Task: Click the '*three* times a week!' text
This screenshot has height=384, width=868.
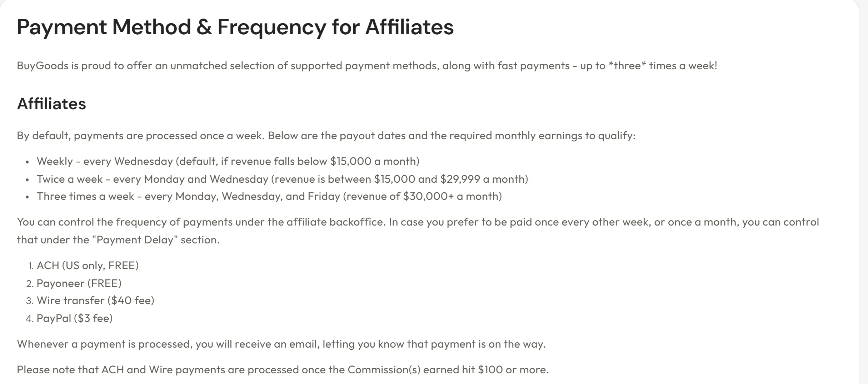Action: coord(663,66)
